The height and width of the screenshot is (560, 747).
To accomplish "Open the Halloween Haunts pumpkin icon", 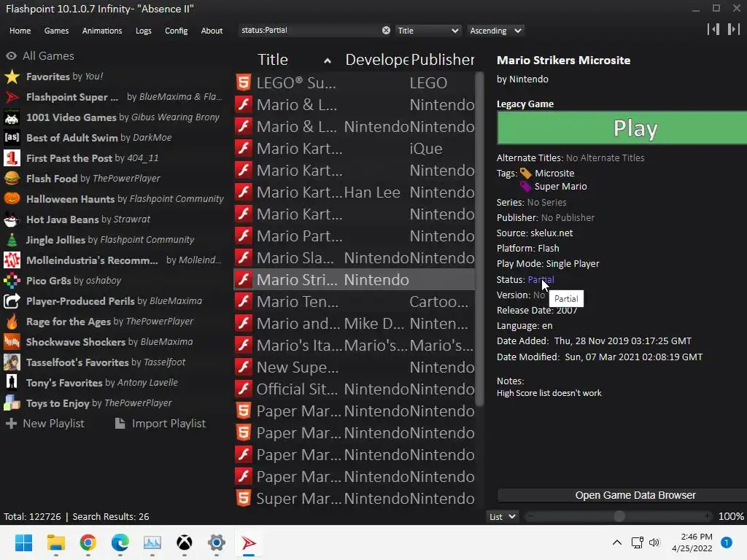I will click(x=12, y=198).
